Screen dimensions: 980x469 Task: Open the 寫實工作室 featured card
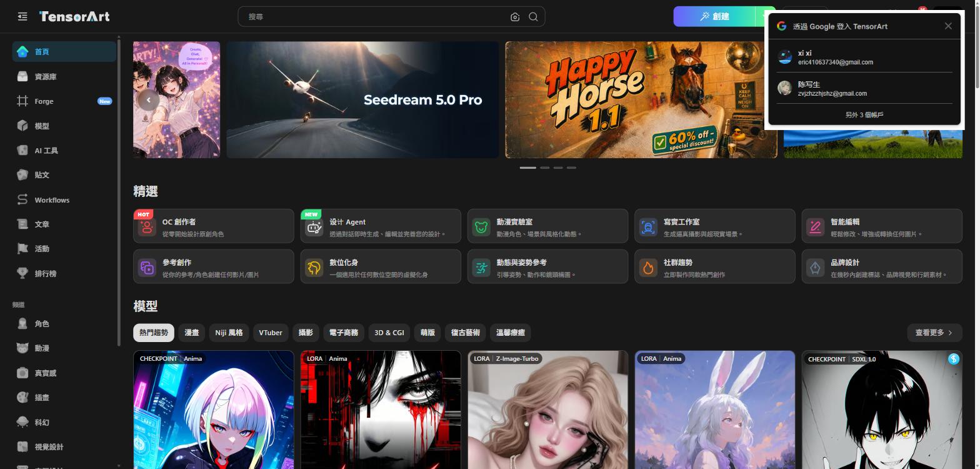(715, 226)
